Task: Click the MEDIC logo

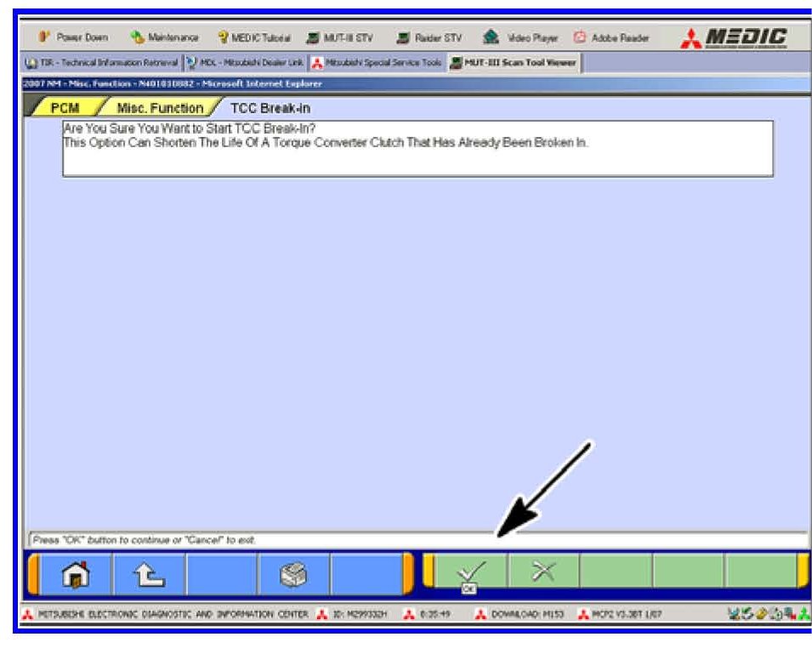Action: pos(735,37)
